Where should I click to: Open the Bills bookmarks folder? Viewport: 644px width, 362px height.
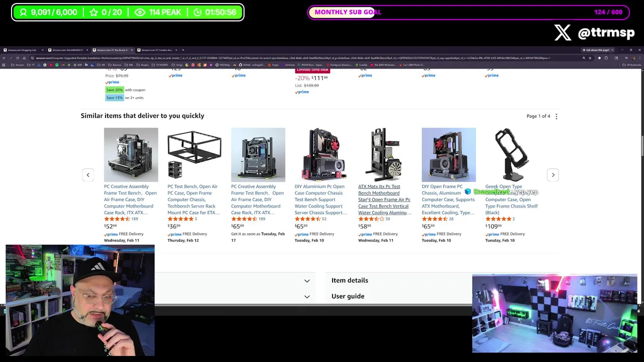[129, 65]
